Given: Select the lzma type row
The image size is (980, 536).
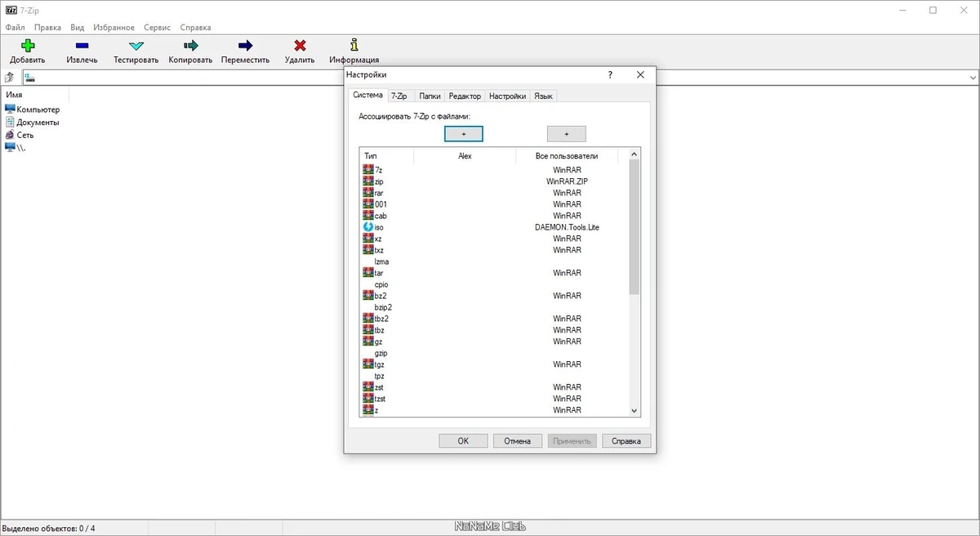Looking at the screenshot, I should (494, 261).
